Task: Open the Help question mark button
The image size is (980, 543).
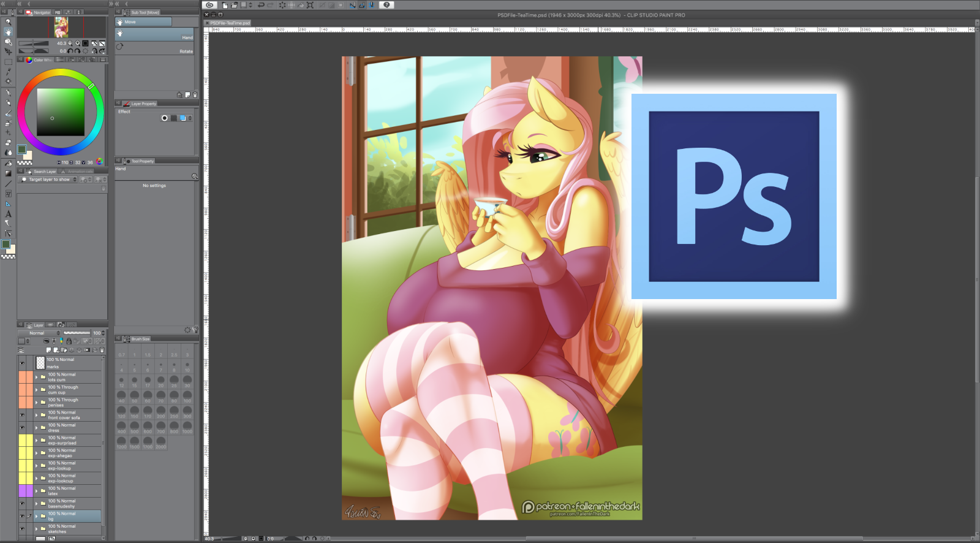Action: (x=386, y=5)
